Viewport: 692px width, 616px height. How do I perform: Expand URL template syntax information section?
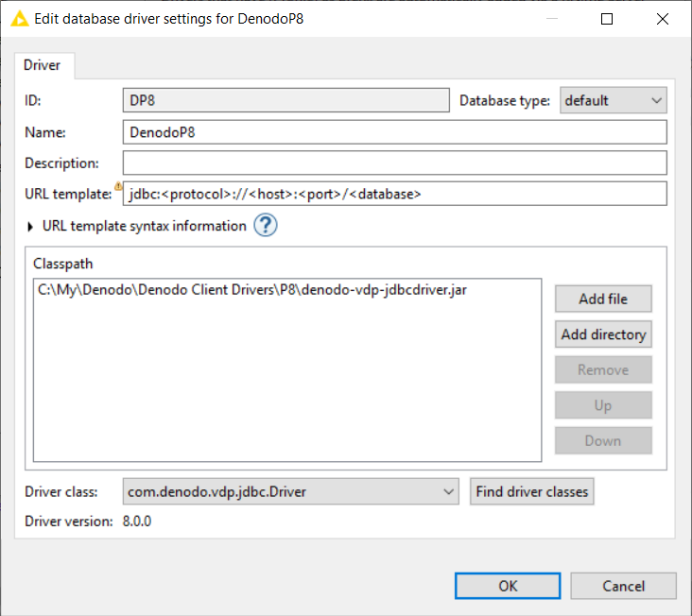coord(30,227)
